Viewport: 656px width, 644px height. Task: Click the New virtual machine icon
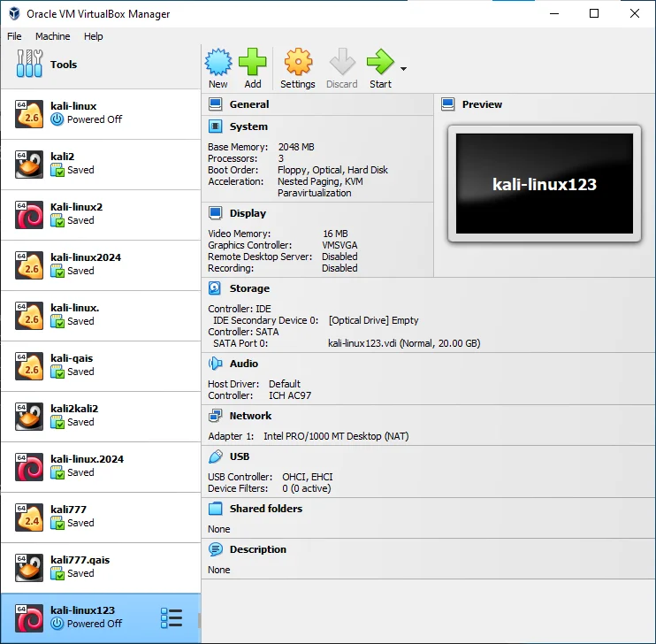tap(218, 62)
